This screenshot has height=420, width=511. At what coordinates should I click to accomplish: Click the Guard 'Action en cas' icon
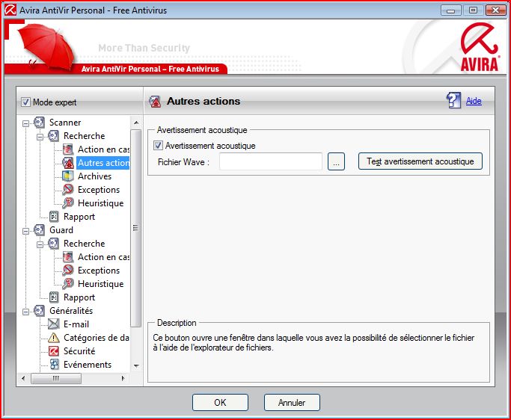click(x=68, y=257)
